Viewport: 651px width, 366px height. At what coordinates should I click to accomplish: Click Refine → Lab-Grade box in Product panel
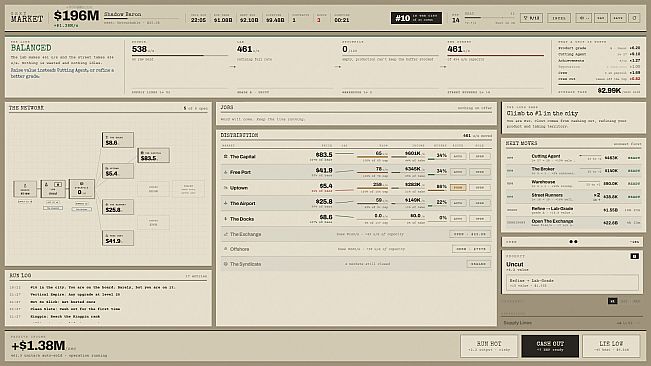572,283
